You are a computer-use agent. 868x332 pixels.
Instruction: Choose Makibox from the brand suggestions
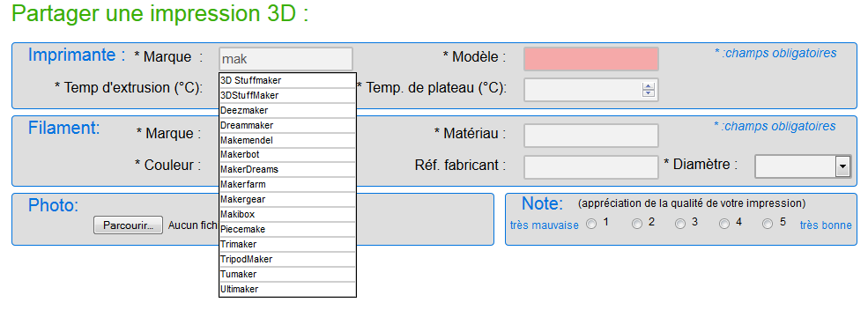click(x=287, y=214)
